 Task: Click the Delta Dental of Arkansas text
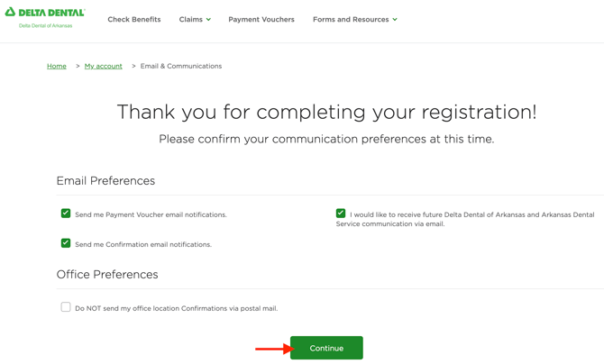pyautogui.click(x=46, y=26)
